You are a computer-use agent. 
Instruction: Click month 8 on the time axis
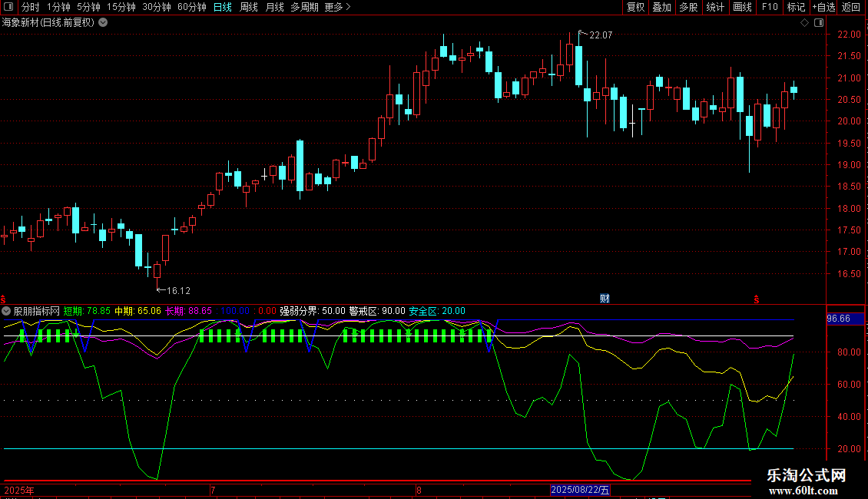[x=419, y=490]
